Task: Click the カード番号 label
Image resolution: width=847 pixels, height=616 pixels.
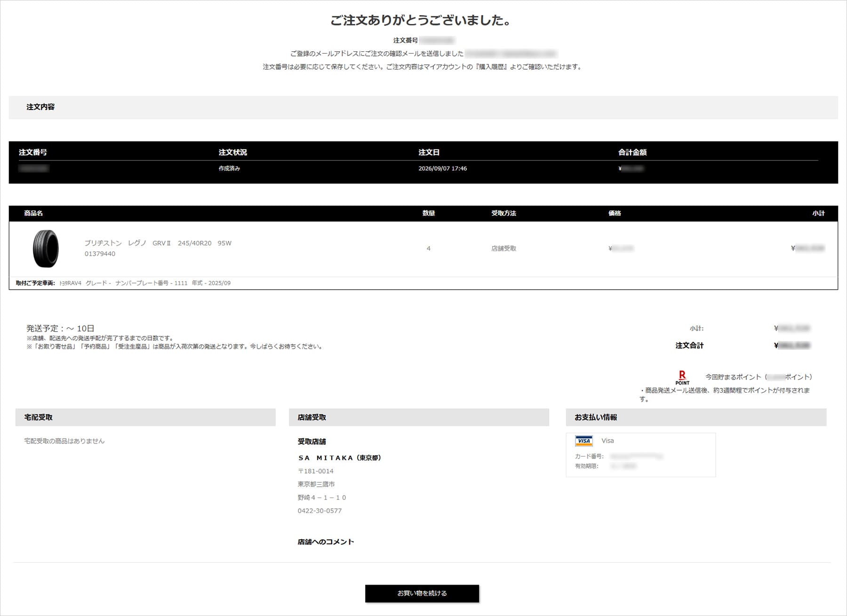Action: (589, 456)
